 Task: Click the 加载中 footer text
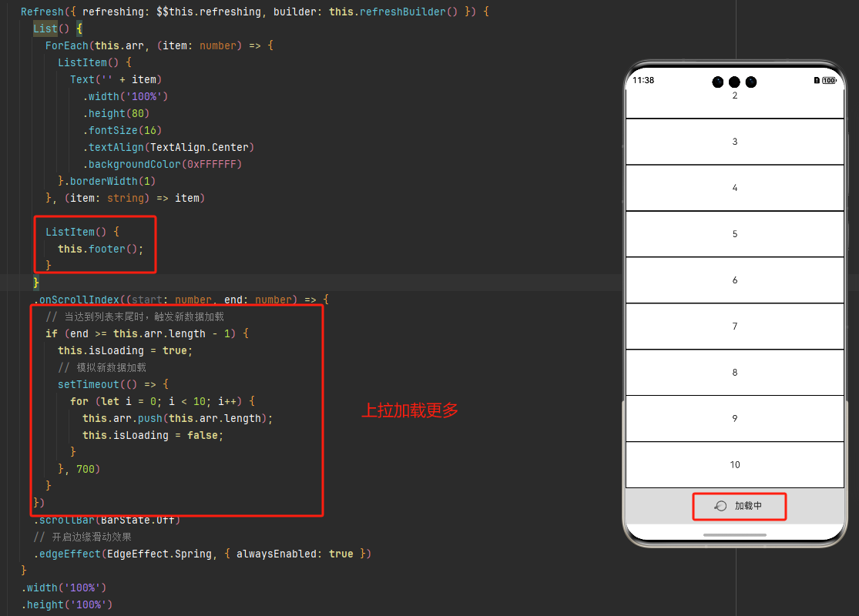tap(748, 506)
